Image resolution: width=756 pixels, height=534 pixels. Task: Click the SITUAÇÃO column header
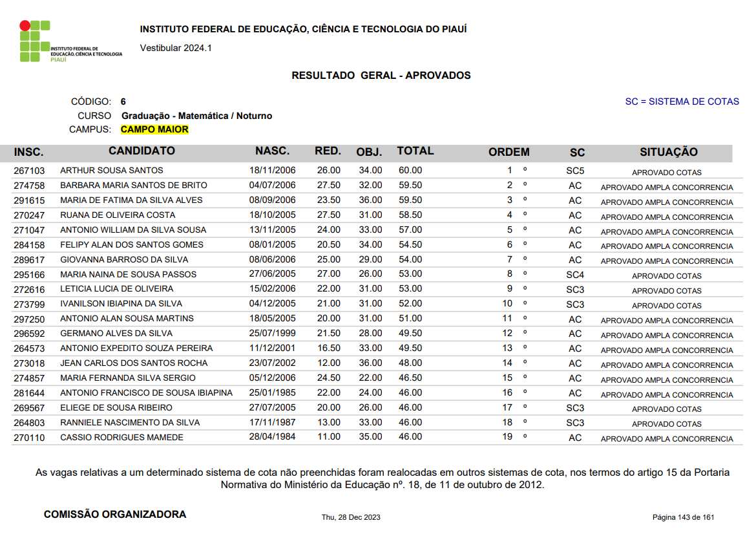tap(668, 153)
